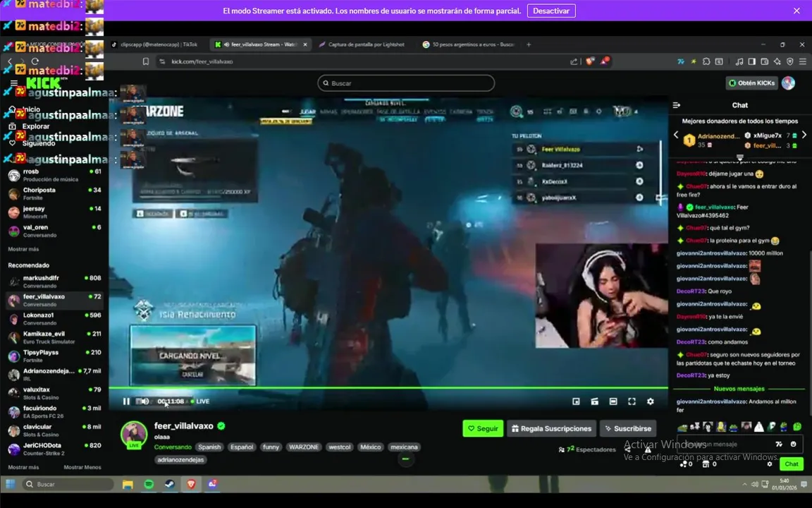Open the browser hamburger menu
This screenshot has width=812, height=508.
point(803,61)
